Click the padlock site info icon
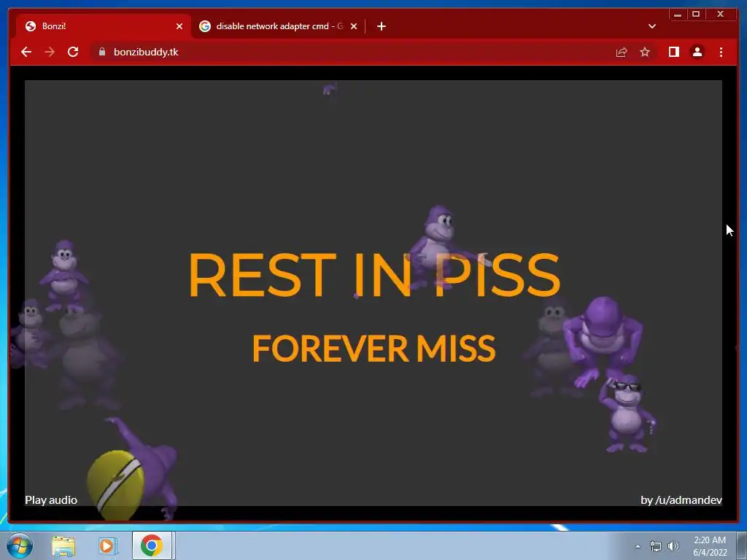This screenshot has height=560, width=747. point(101,52)
